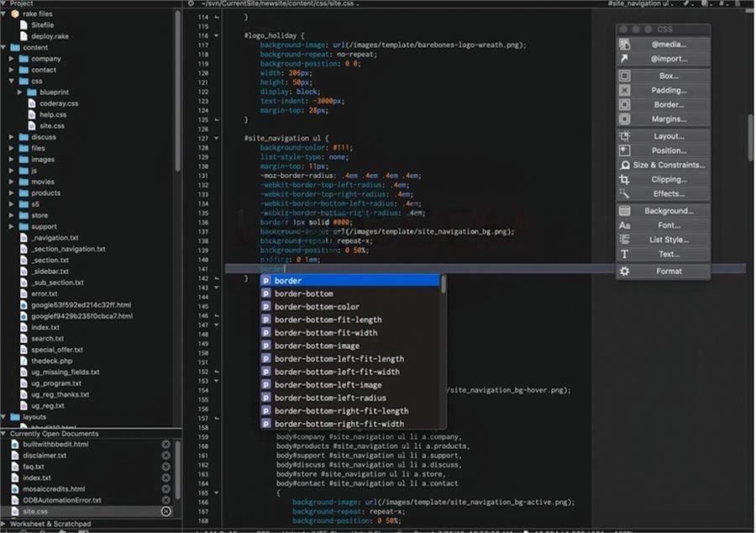Screen dimensions: 756x533
Task: Open the Box palette option
Action: (663, 76)
